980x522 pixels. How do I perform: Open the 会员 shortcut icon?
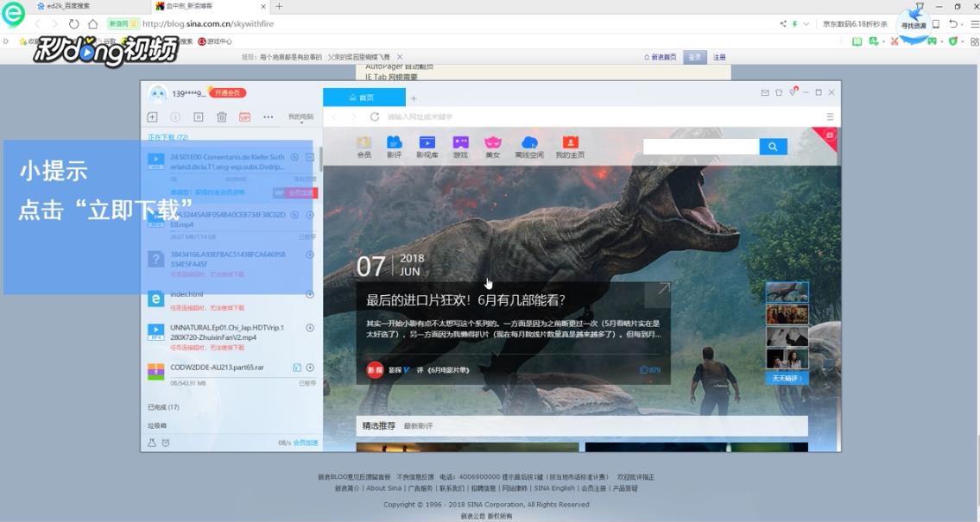click(364, 148)
